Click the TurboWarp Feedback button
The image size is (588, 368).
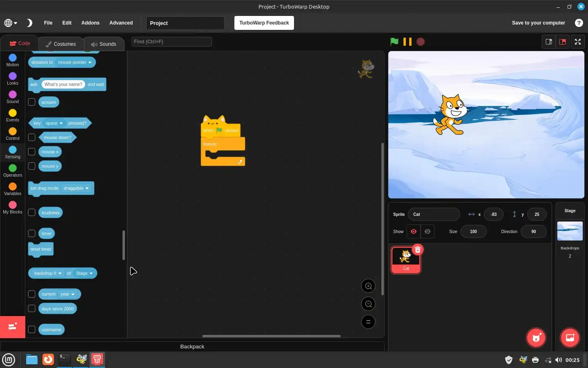click(x=264, y=23)
